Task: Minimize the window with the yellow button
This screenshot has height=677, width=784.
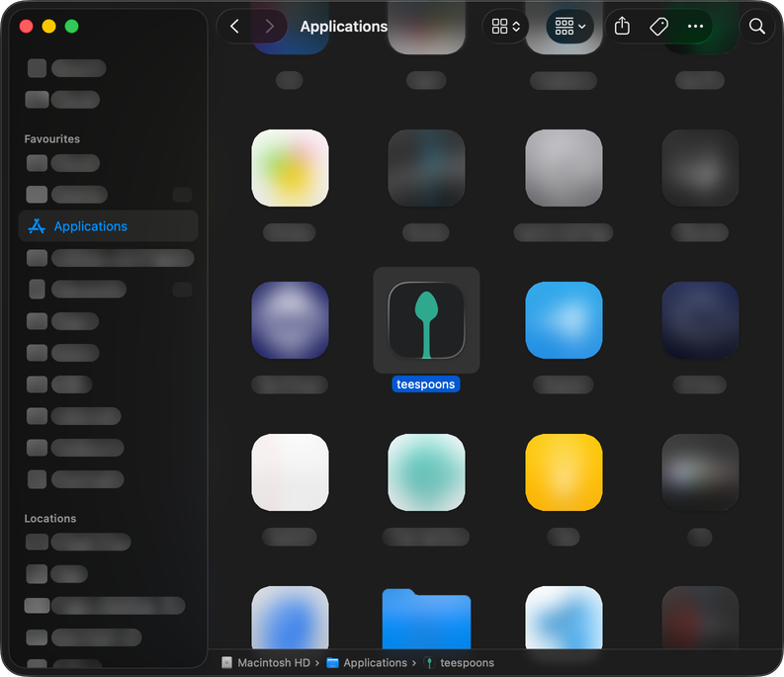Action: click(x=49, y=26)
